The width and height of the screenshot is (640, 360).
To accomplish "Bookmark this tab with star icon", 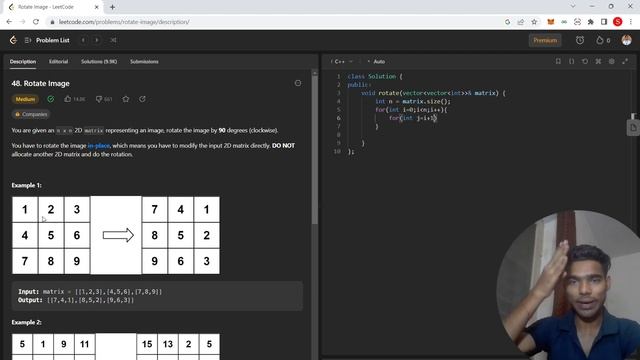I will [534, 22].
